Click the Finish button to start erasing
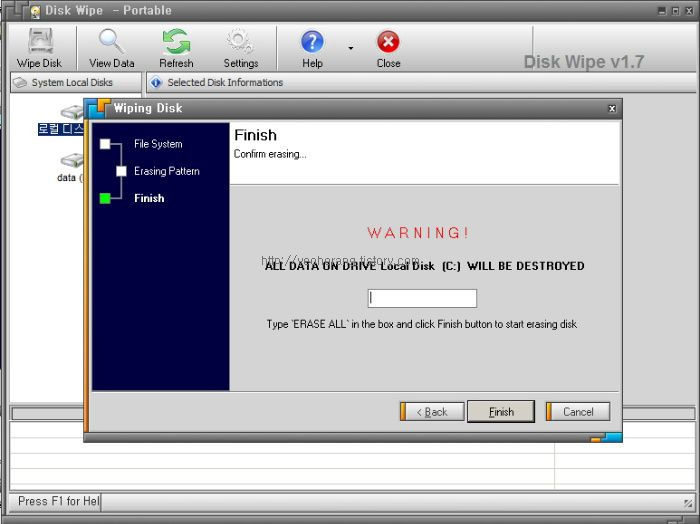Screen dimensions: 700x524 501,412
